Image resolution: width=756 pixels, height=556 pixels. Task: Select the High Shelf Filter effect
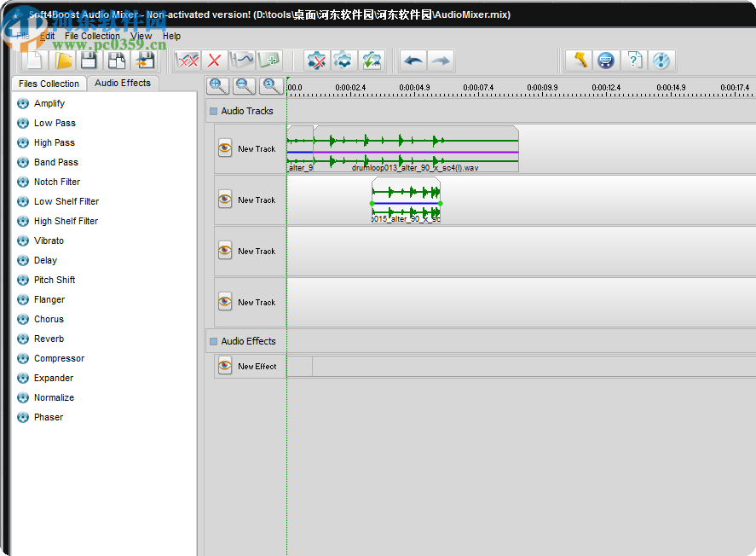(x=66, y=221)
